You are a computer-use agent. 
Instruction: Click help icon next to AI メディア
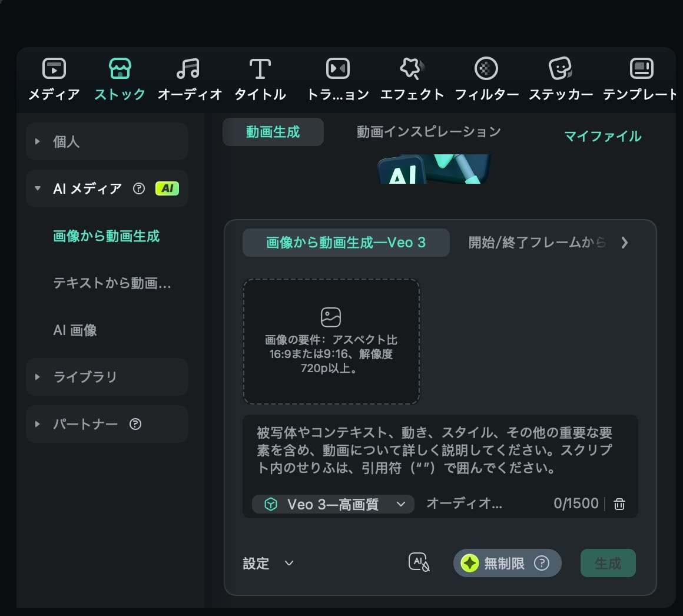point(139,188)
